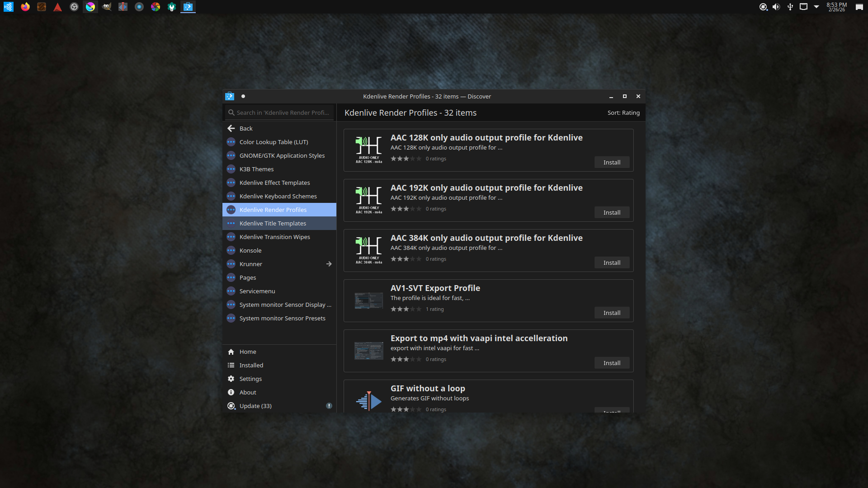Open 'AV1-SVT Export Profile' title

(x=435, y=288)
